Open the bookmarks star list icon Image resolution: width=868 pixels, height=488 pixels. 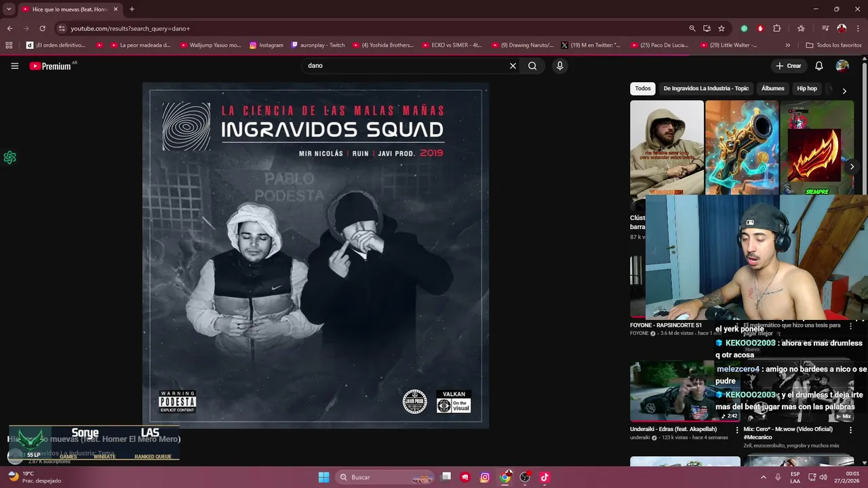coord(801,28)
